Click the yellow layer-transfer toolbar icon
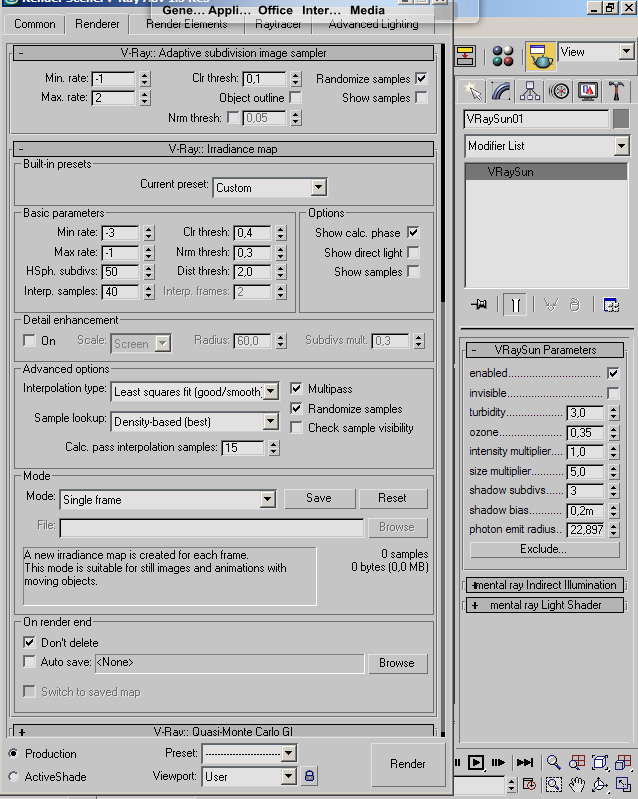 465,56
